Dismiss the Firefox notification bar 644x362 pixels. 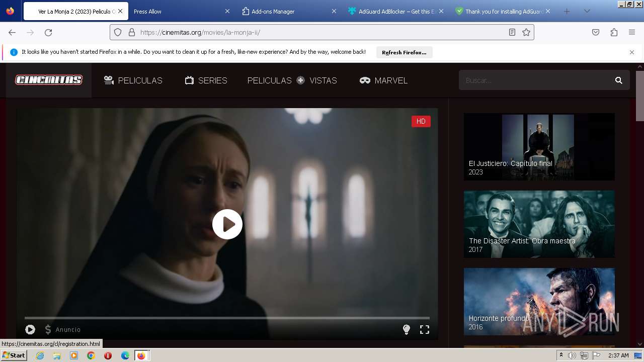pyautogui.click(x=632, y=52)
